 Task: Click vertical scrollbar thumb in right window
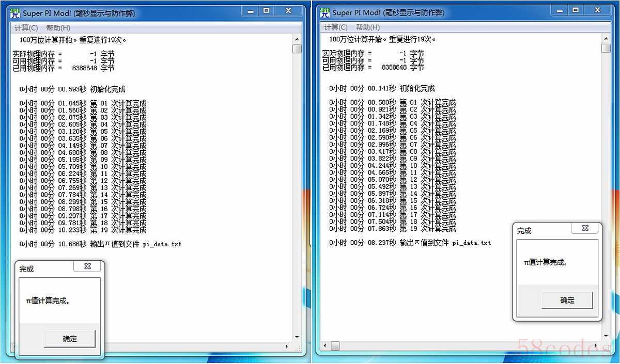tap(606, 48)
